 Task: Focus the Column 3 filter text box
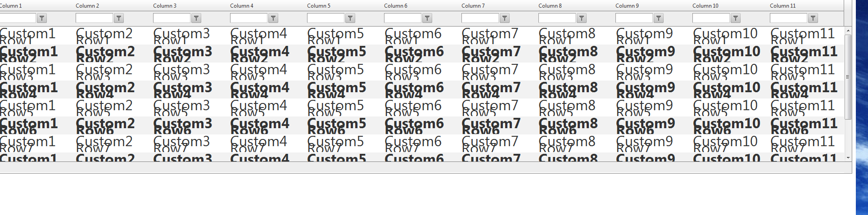click(x=172, y=18)
